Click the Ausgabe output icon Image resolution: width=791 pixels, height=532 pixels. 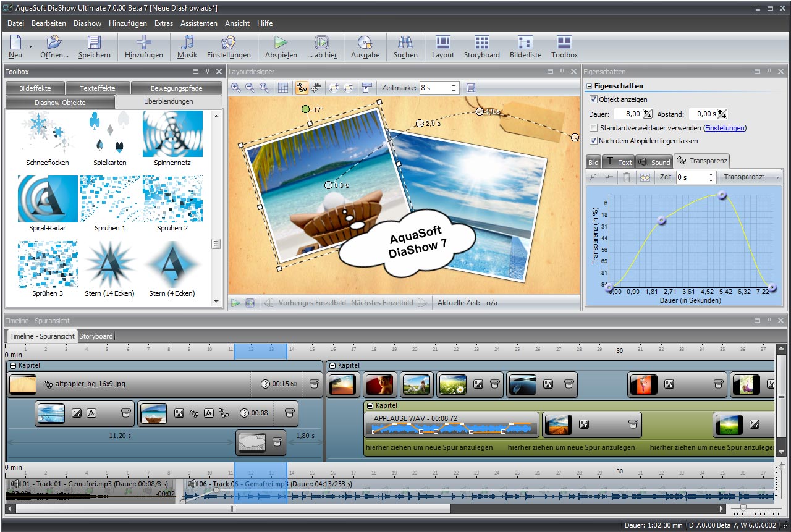tap(365, 42)
